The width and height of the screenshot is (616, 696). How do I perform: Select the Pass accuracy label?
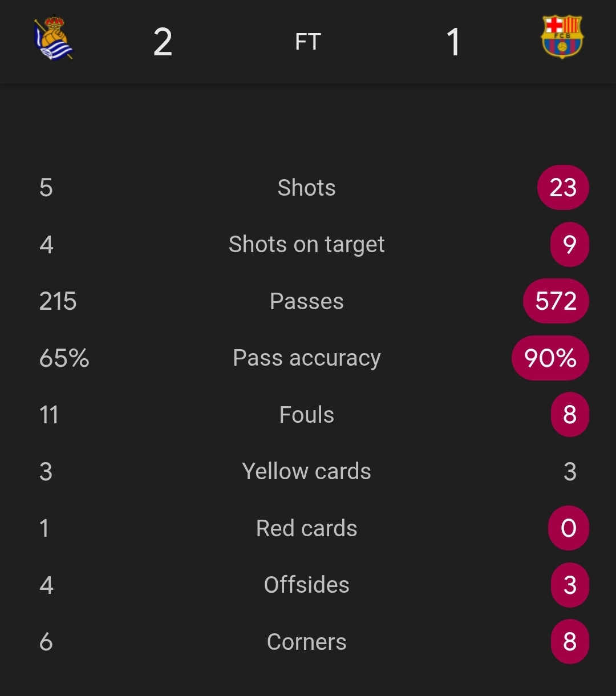click(x=307, y=358)
